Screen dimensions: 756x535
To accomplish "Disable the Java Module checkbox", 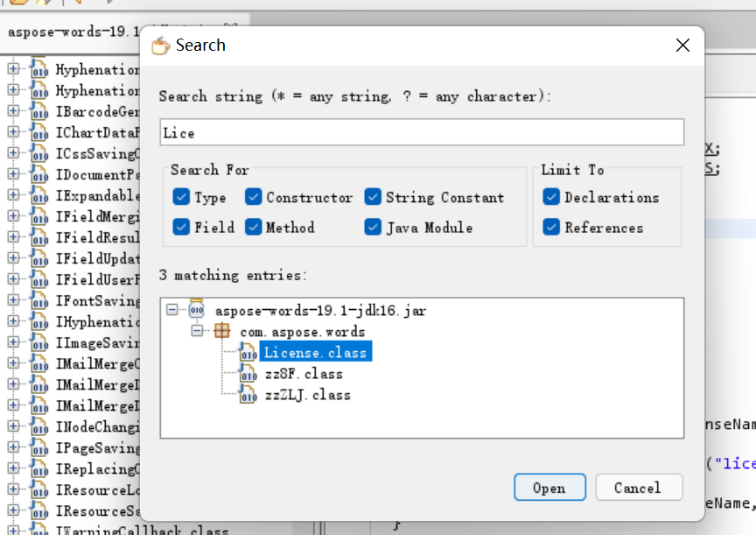I will point(373,227).
